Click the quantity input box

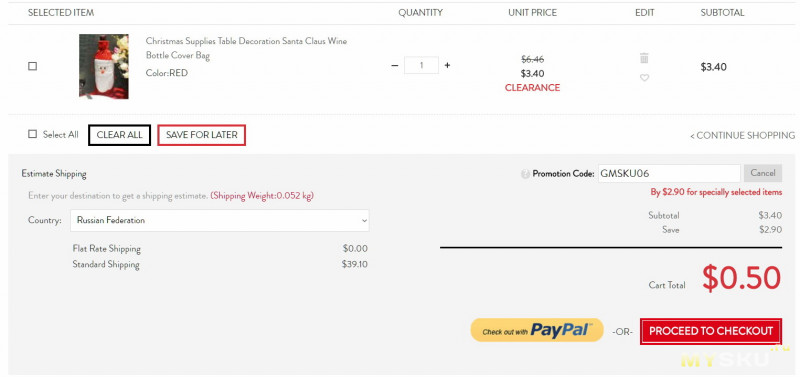click(x=421, y=65)
